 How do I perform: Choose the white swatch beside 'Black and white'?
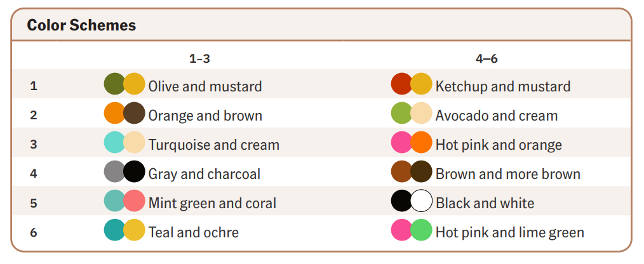point(422,201)
